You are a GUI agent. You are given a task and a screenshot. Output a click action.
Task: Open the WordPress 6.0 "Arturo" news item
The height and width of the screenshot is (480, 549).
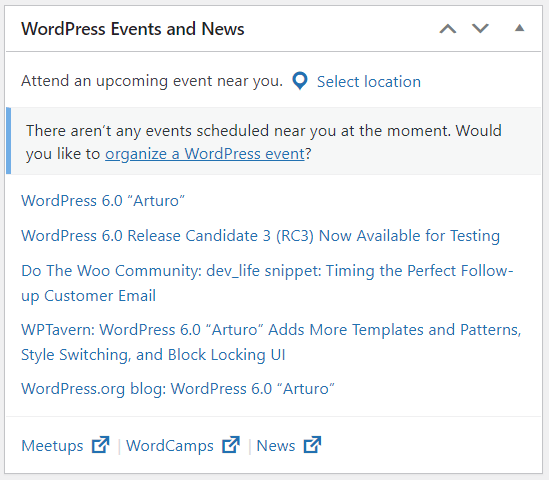point(103,201)
